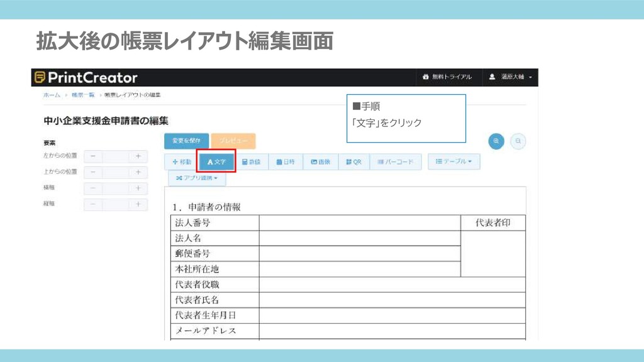644x362 pixels.
Task: Increase 縦幅 with plus button
Action: [138, 204]
